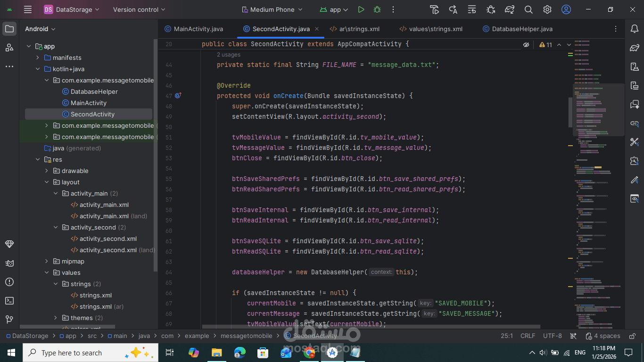Open the Resource Manager tool window
This screenshot has width=644, height=362.
pyautogui.click(x=9, y=48)
